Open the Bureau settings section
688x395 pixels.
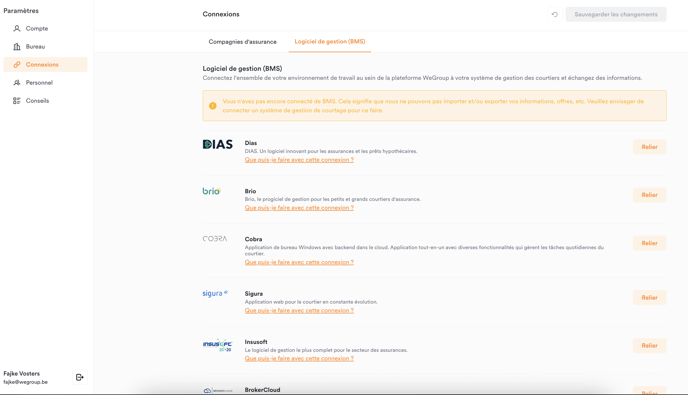pyautogui.click(x=45, y=47)
